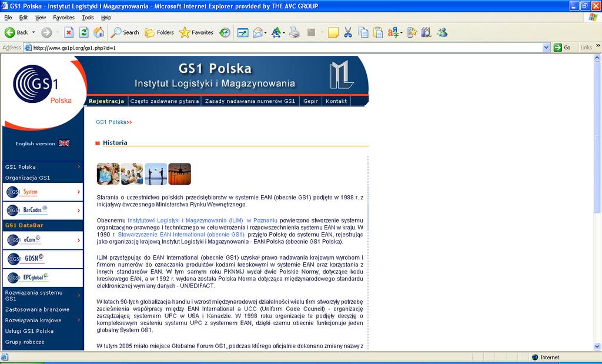The width and height of the screenshot is (602, 364).
Task: Open the Search pane
Action: (125, 33)
